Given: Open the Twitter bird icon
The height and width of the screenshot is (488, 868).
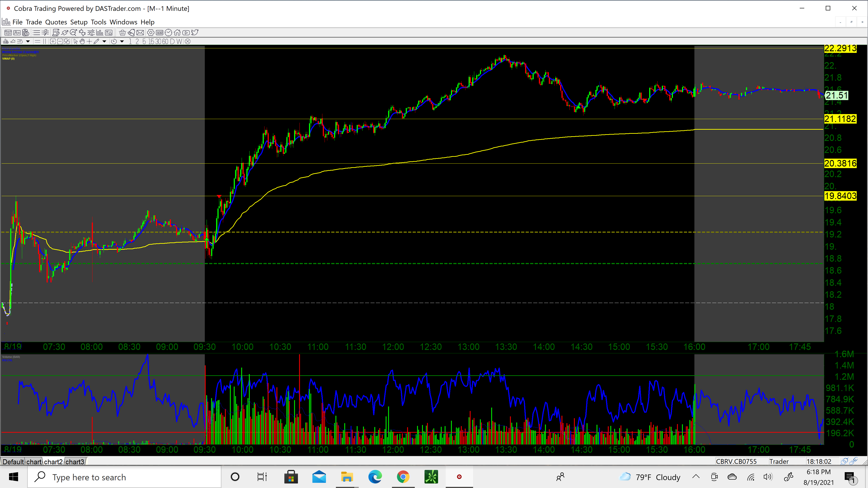Looking at the screenshot, I should pos(195,33).
